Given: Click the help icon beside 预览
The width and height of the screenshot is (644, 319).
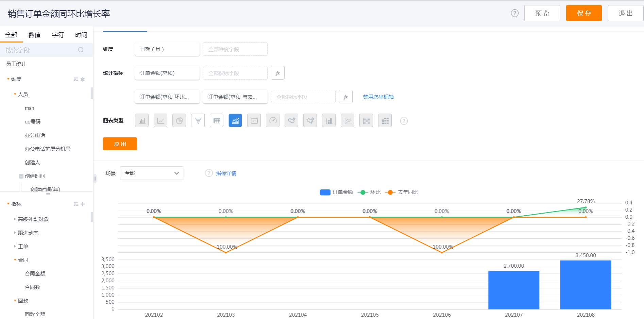Looking at the screenshot, I should click(x=514, y=13).
